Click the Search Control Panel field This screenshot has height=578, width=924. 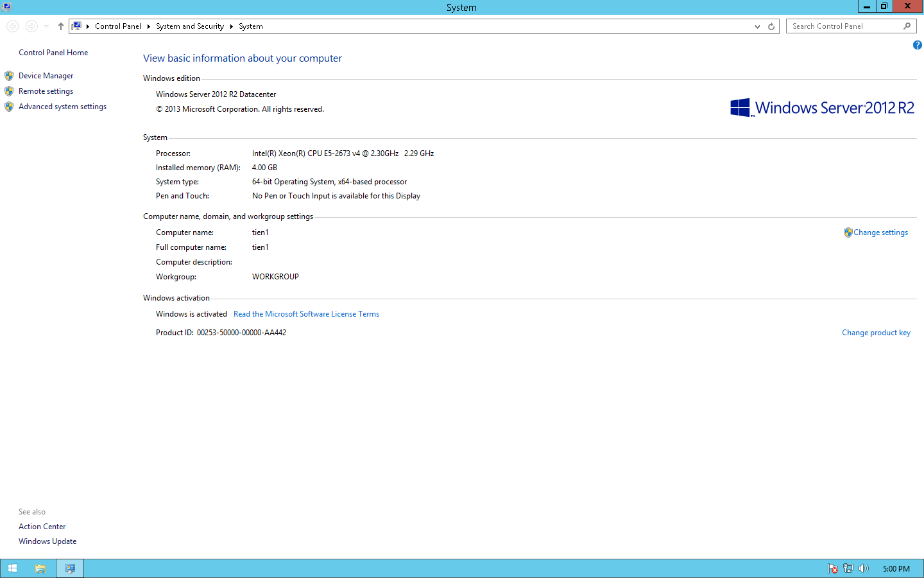tap(844, 26)
